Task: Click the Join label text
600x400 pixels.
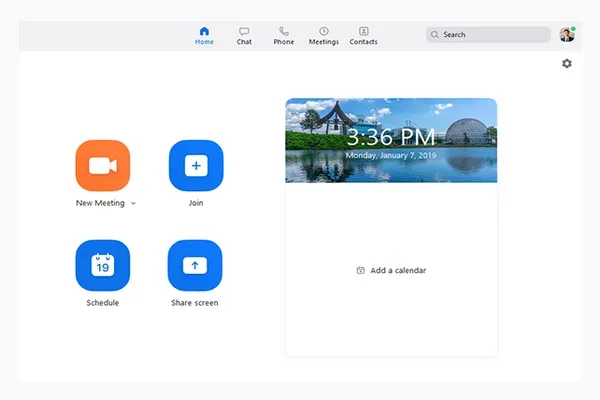Action: click(196, 203)
